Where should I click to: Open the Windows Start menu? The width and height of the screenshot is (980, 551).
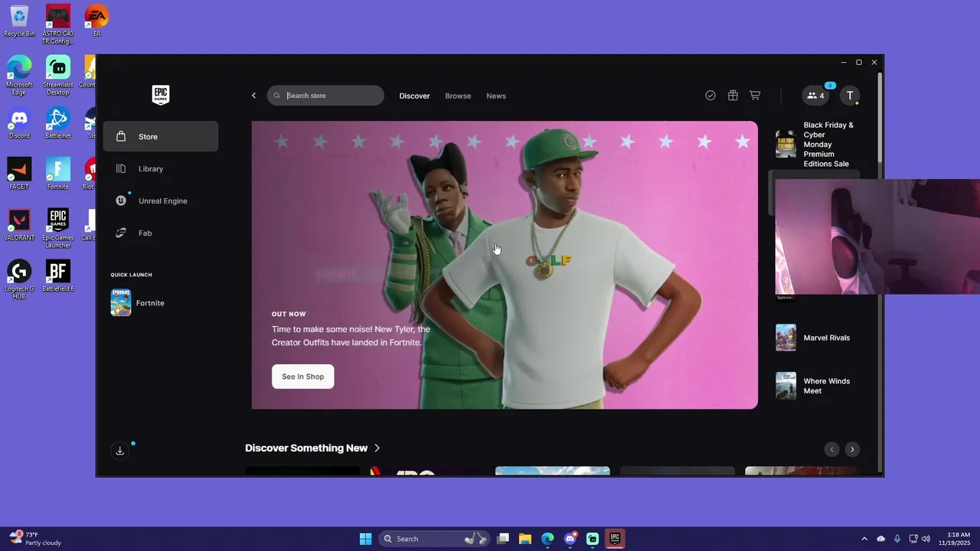365,539
